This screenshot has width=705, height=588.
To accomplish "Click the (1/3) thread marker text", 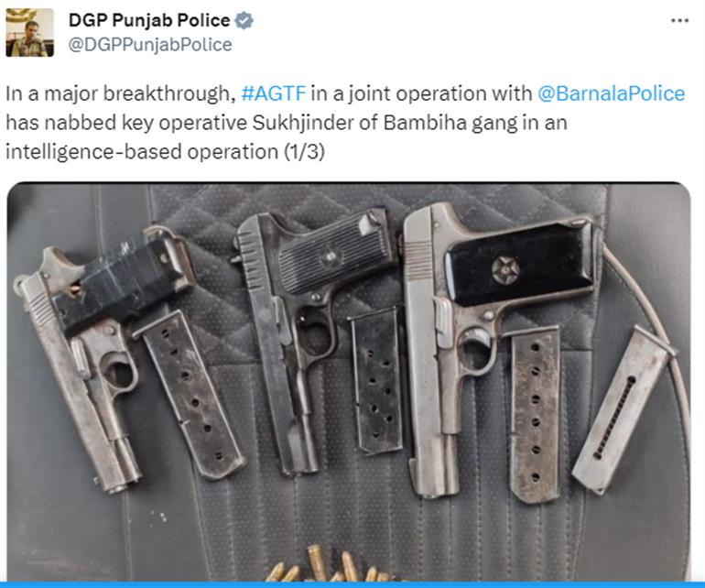I will pos(304,152).
